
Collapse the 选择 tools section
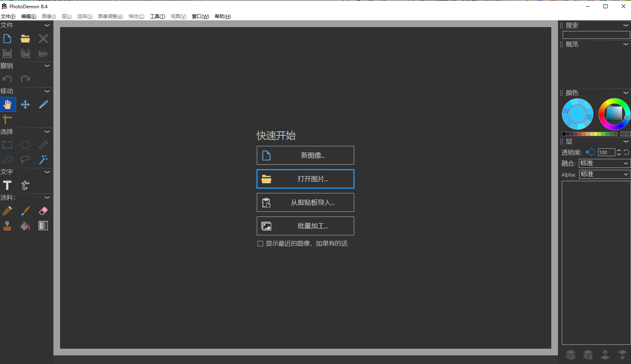pos(47,132)
